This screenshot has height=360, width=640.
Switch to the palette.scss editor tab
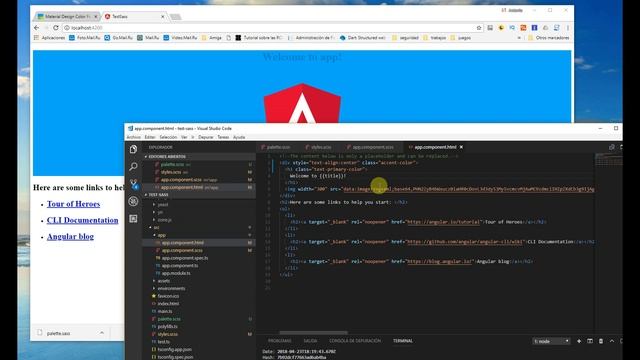[278, 147]
